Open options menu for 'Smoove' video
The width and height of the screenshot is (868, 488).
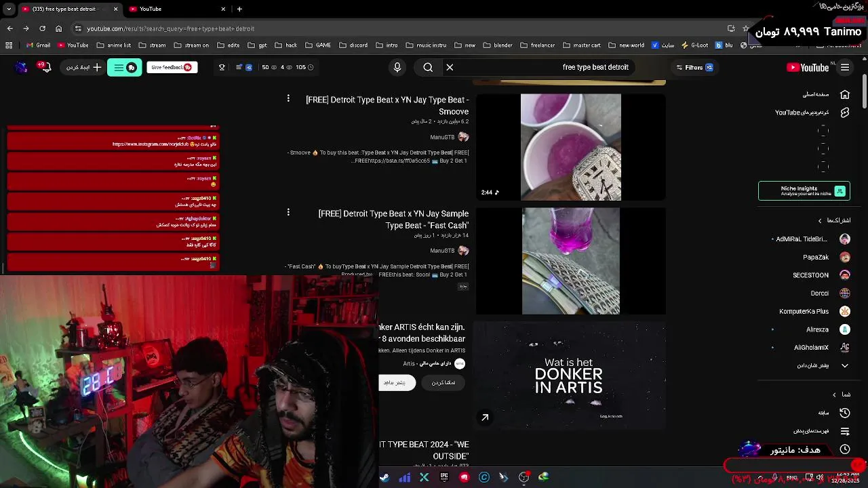288,99
